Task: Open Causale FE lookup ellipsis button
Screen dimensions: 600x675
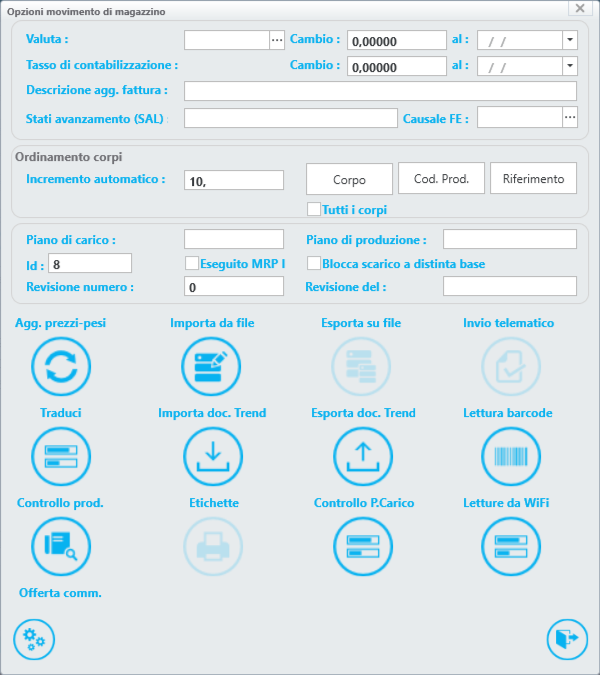Action: click(x=569, y=118)
